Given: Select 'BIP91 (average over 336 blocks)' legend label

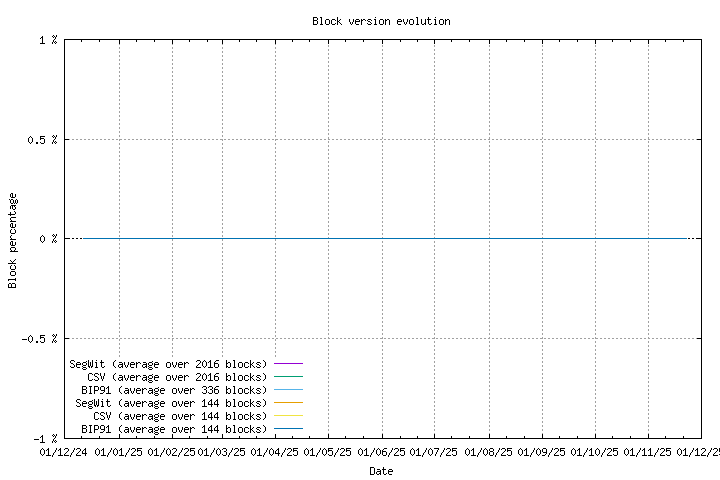Looking at the screenshot, I should 174,390.
